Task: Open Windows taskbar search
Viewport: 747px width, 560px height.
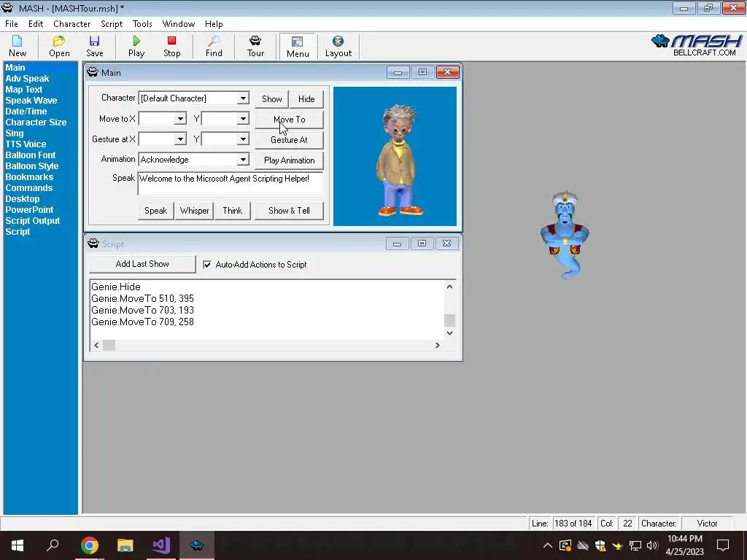Action: click(53, 545)
